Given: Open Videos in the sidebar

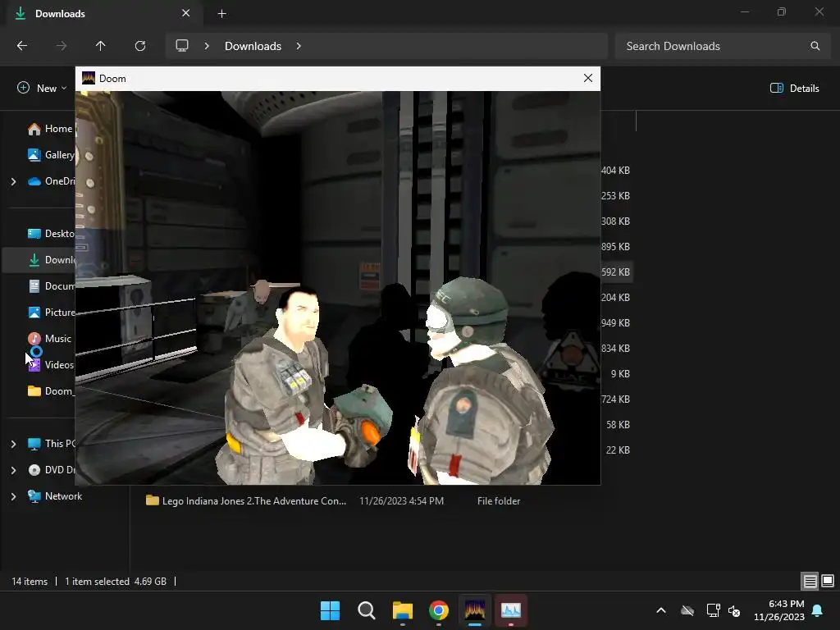Looking at the screenshot, I should tap(50, 365).
